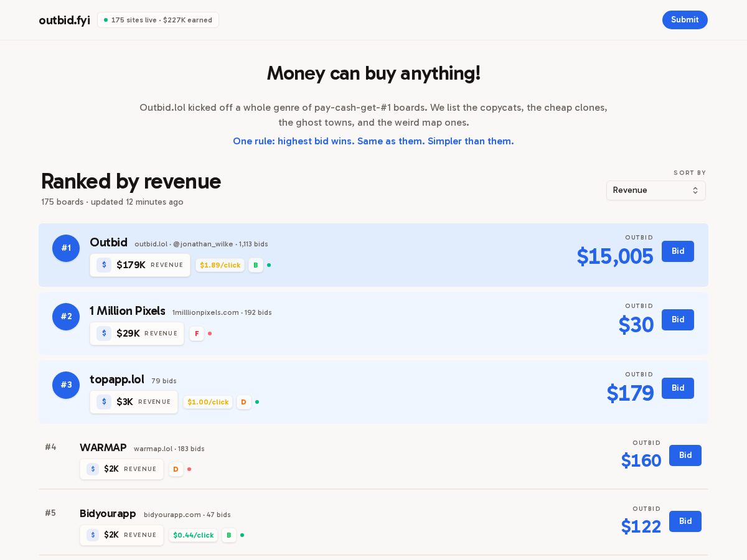This screenshot has height=560, width=747.
Task: Click the $29K revenue badge
Action: pos(137,334)
